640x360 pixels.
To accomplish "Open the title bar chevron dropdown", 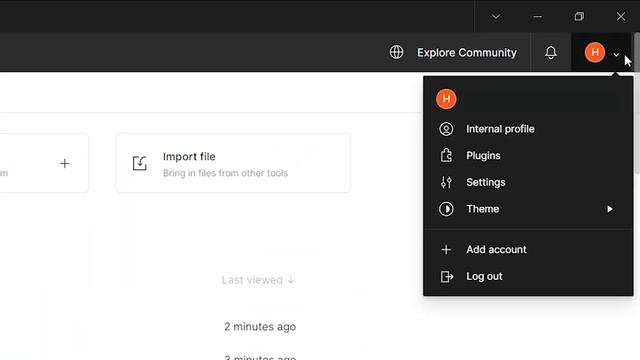I will pyautogui.click(x=496, y=16).
